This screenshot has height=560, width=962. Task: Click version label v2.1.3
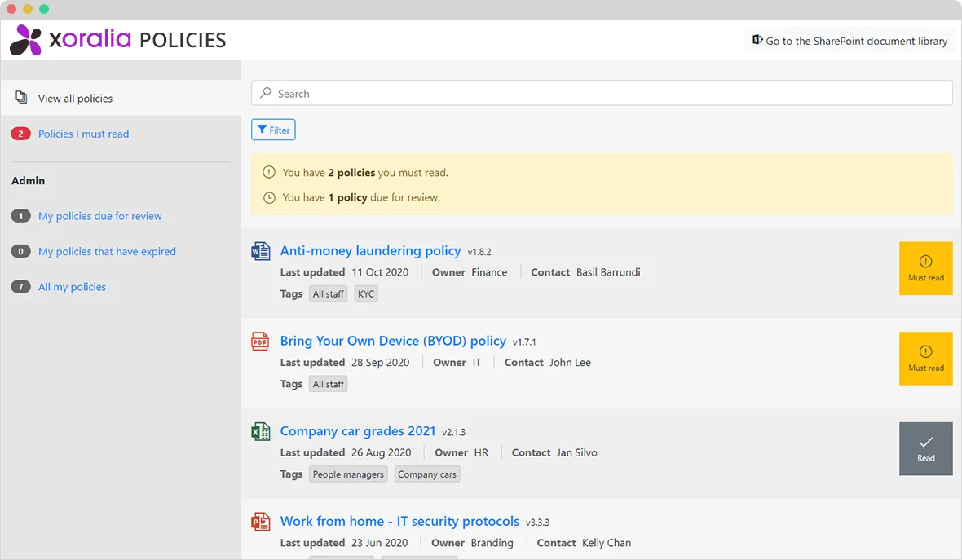(453, 432)
